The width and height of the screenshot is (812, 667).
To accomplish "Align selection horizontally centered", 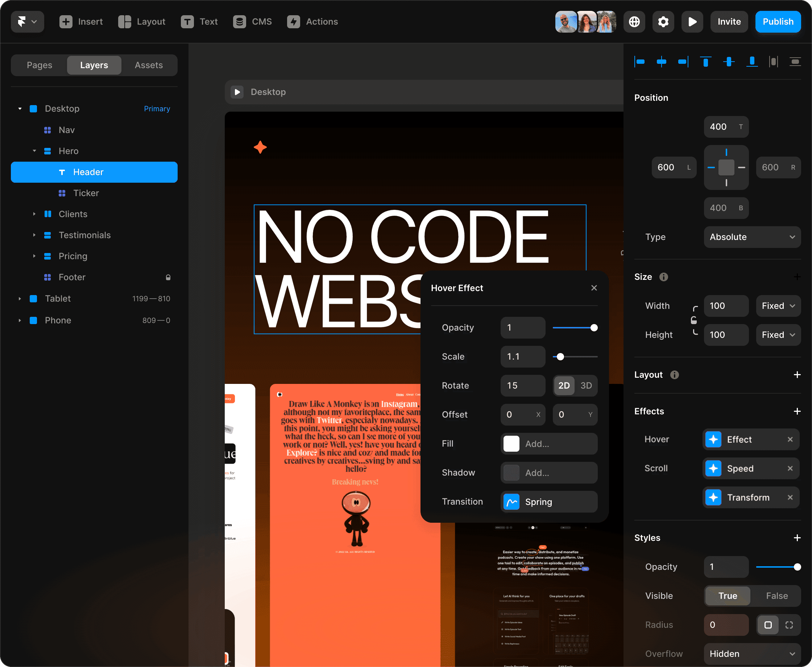I will click(662, 62).
